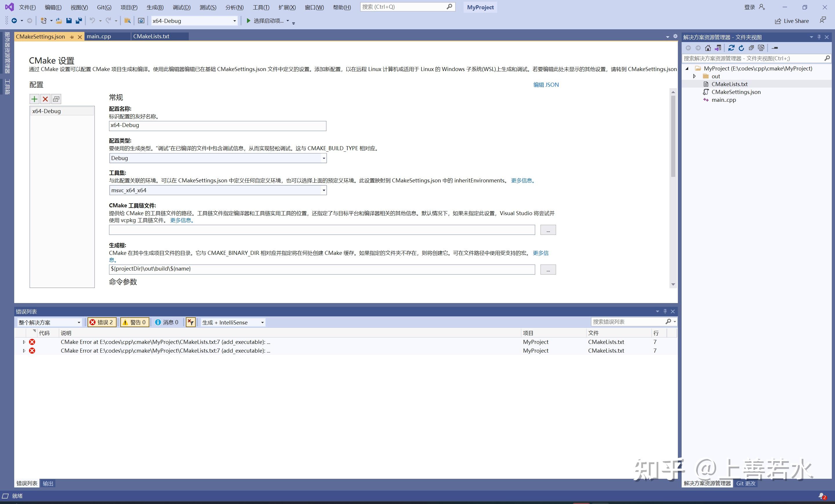Click the Undo icon in toolbar
The width and height of the screenshot is (835, 504).
(x=92, y=21)
